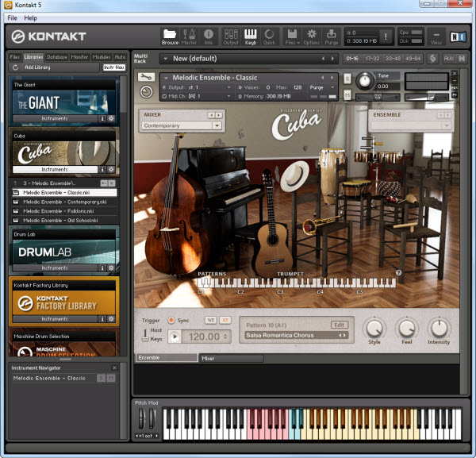
Task: Switch to the Mixer tab below instrument
Action: 231,358
